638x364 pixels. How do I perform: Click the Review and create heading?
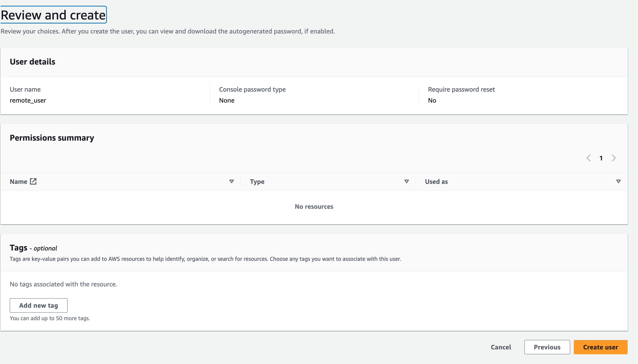tap(53, 15)
